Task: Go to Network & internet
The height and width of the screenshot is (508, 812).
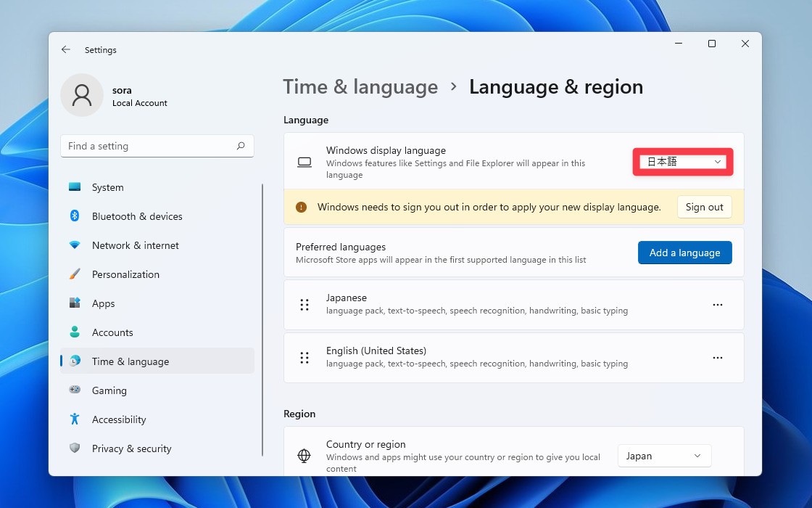Action: coord(157,245)
